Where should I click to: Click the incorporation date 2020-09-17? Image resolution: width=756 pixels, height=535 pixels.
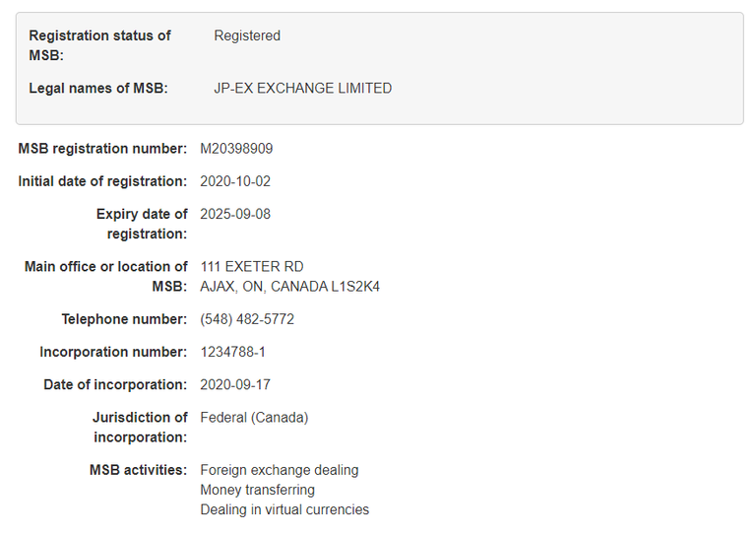(x=235, y=385)
